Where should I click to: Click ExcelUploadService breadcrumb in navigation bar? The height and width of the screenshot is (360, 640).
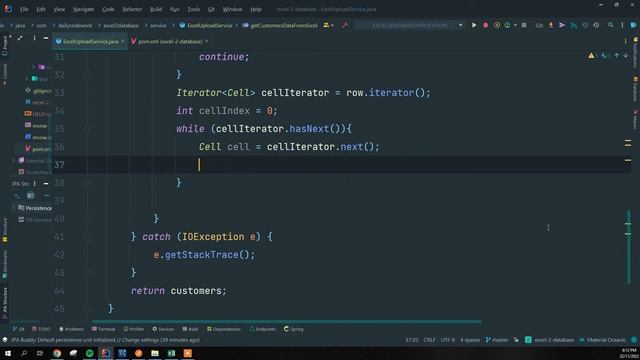tap(206, 25)
